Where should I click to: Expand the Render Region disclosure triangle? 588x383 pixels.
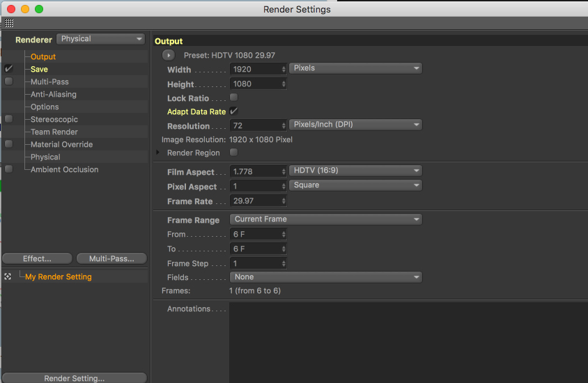coord(158,152)
